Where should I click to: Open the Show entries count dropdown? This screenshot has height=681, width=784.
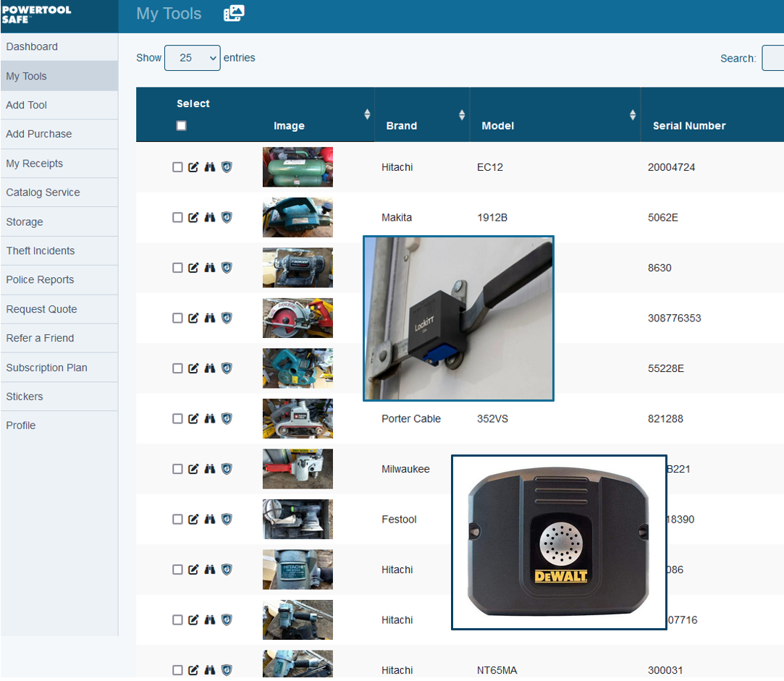tap(192, 58)
